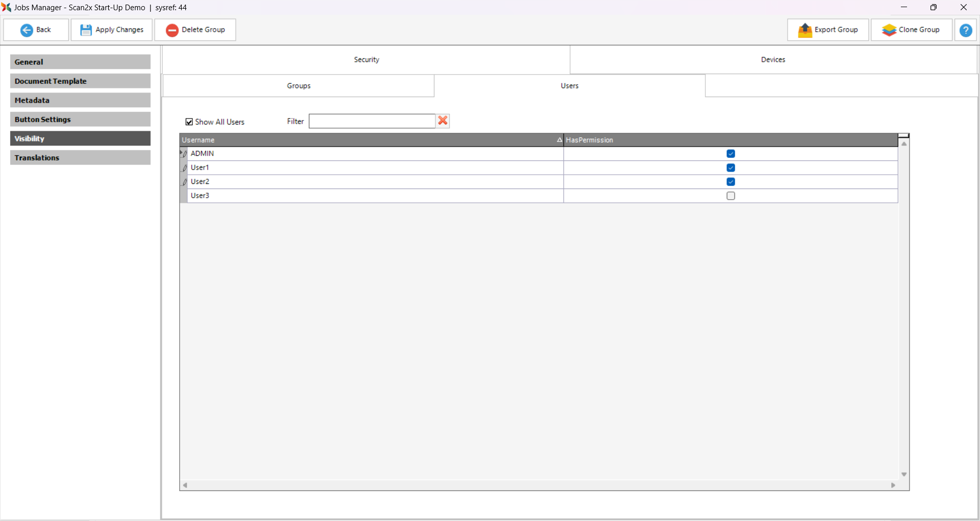Open the Button Settings section
Viewport: 980px width, 521px height.
click(80, 120)
